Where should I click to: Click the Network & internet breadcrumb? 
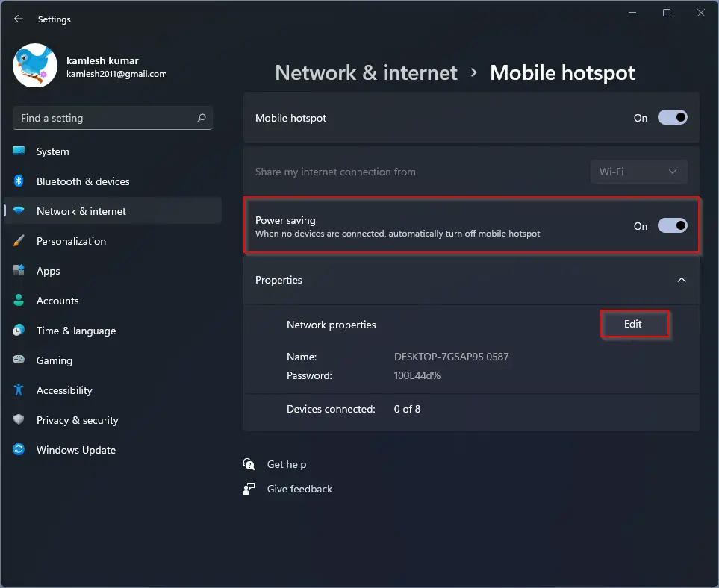pyautogui.click(x=366, y=73)
